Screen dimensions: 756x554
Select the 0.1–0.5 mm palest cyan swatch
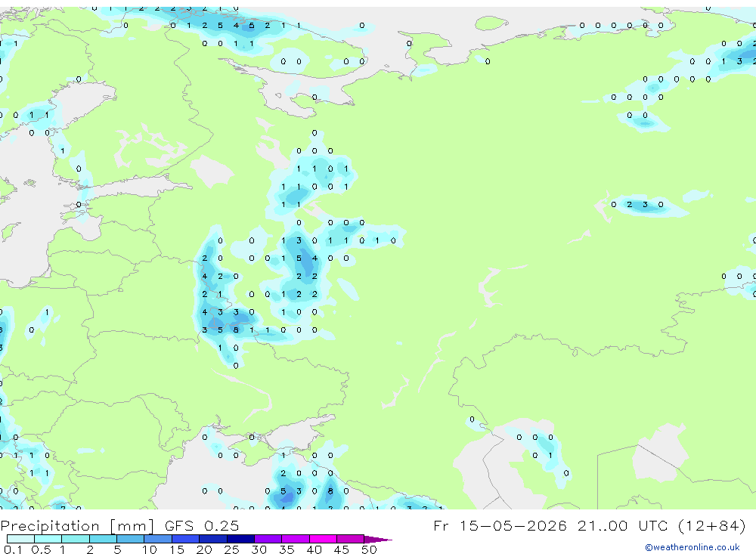click(x=20, y=539)
